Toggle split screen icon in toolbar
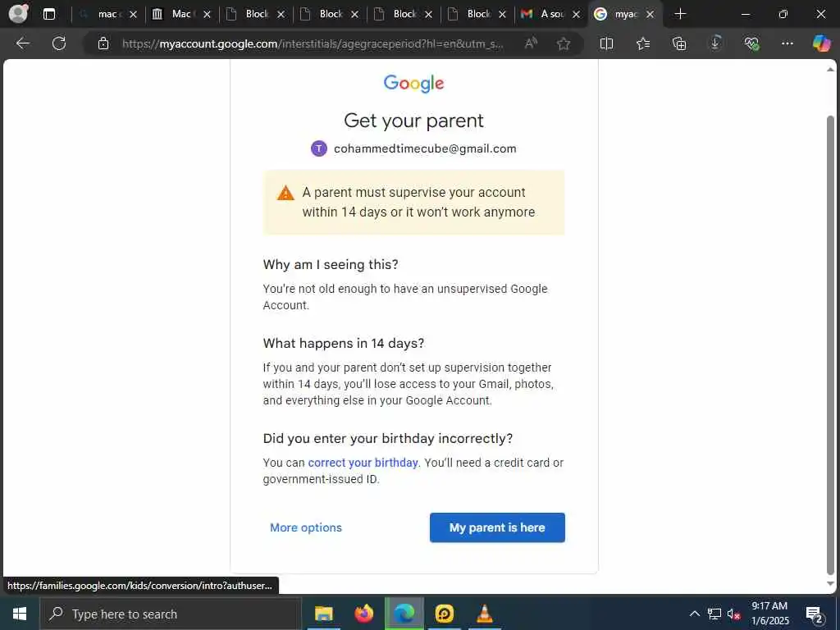This screenshot has width=840, height=630. click(606, 43)
